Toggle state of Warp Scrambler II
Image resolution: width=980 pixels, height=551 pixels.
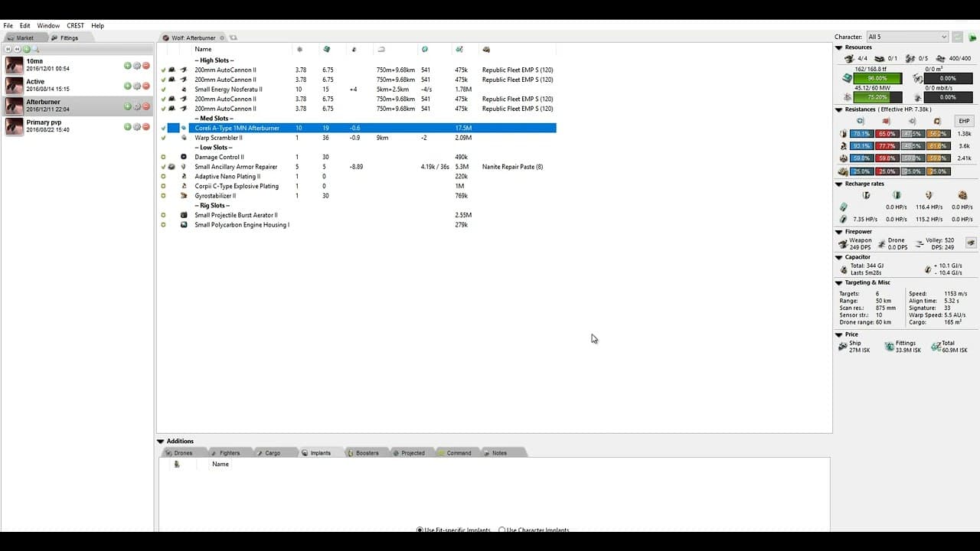163,138
